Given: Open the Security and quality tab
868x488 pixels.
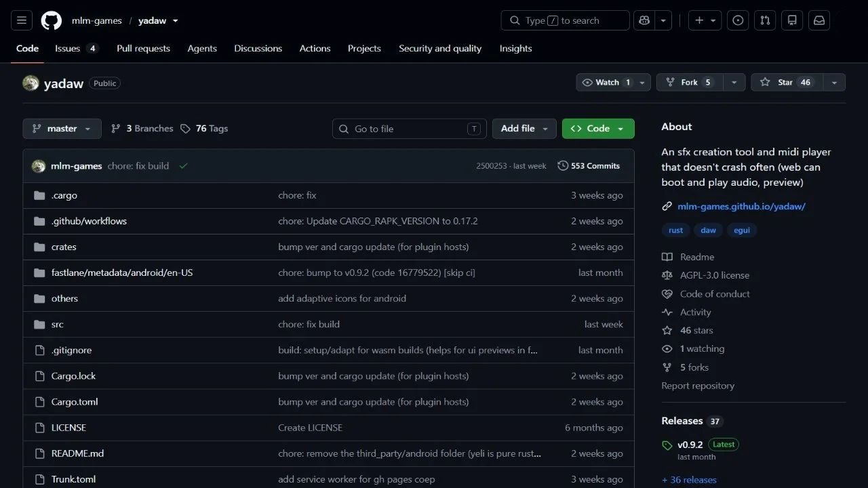Looking at the screenshot, I should pos(440,49).
